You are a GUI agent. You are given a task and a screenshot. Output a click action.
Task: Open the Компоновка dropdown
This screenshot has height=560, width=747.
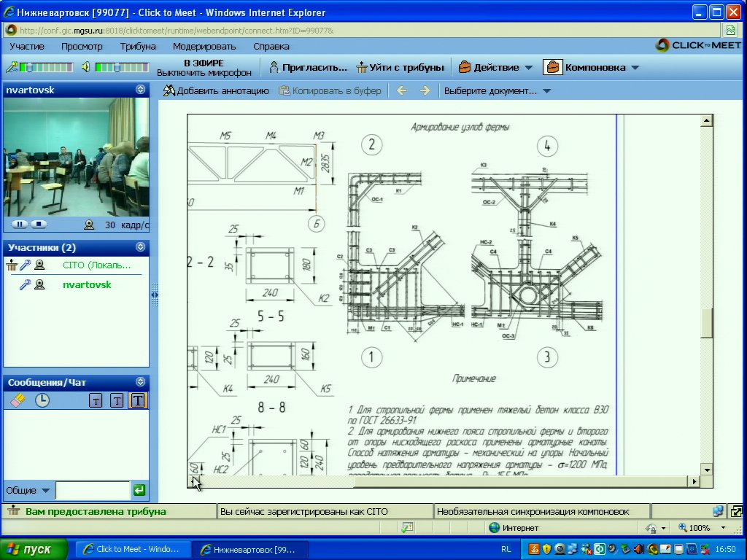[x=601, y=68]
